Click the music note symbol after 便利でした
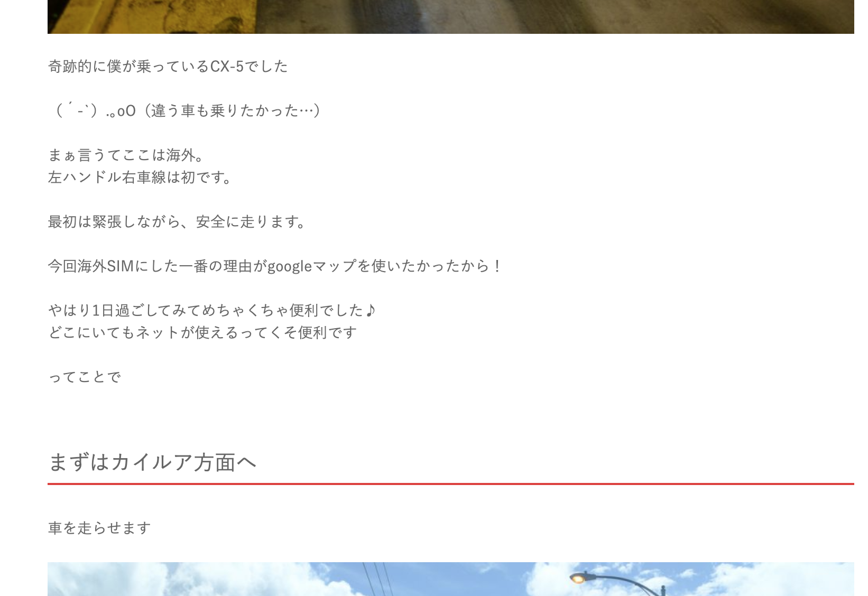The image size is (868, 596). point(371,310)
